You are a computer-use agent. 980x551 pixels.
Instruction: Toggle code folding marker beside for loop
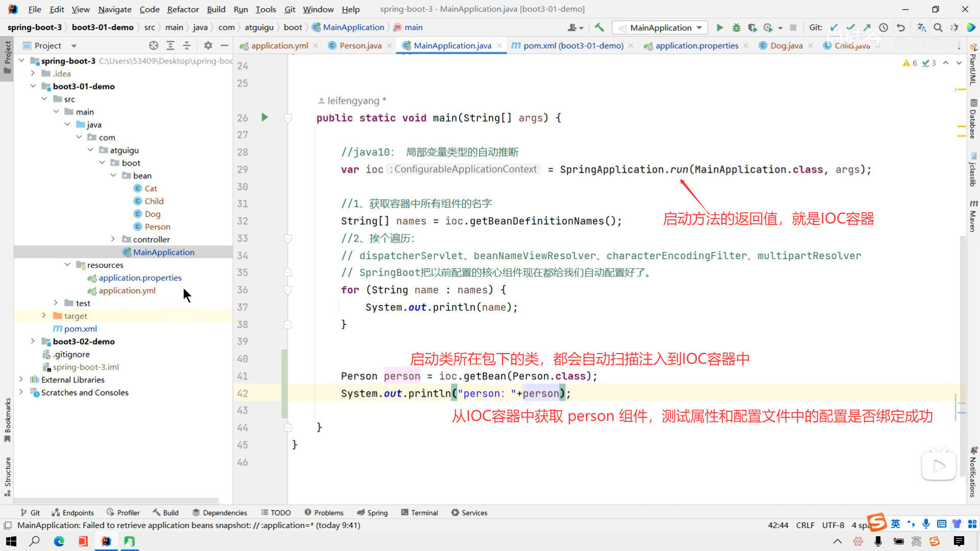(x=288, y=290)
